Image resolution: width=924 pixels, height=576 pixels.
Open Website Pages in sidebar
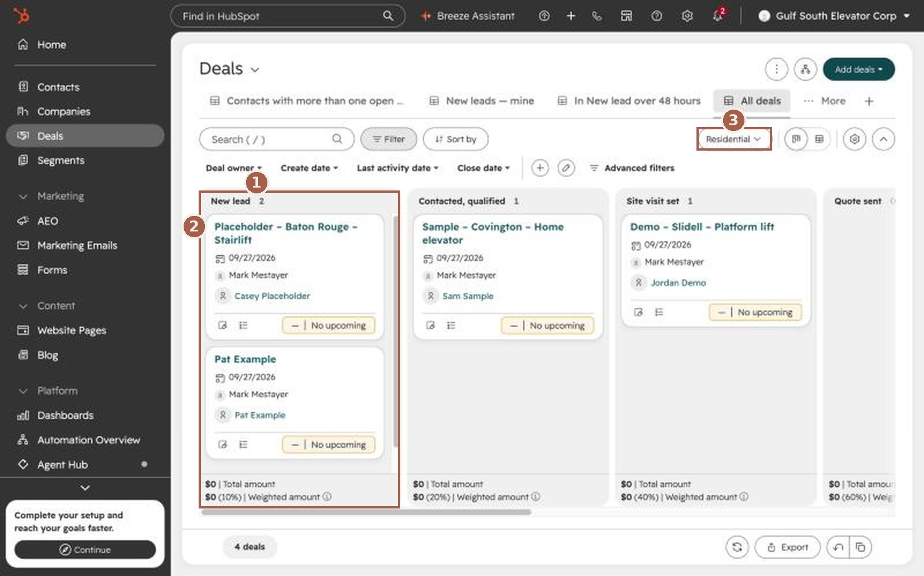tap(84, 330)
